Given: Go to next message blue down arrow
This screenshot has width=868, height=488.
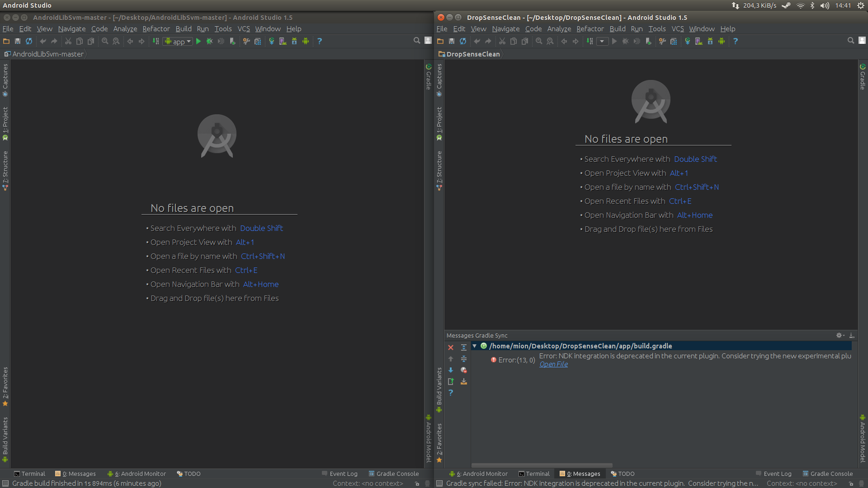Looking at the screenshot, I should tap(451, 370).
